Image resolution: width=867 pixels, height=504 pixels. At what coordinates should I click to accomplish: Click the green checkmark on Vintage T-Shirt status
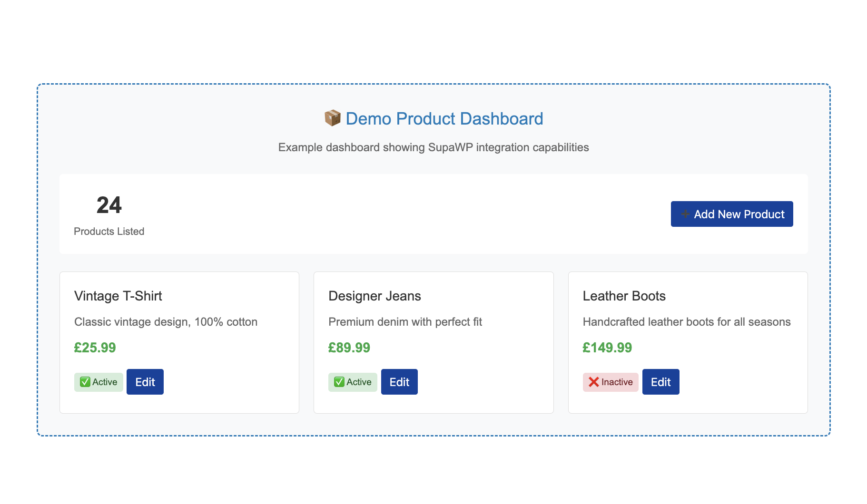(85, 382)
